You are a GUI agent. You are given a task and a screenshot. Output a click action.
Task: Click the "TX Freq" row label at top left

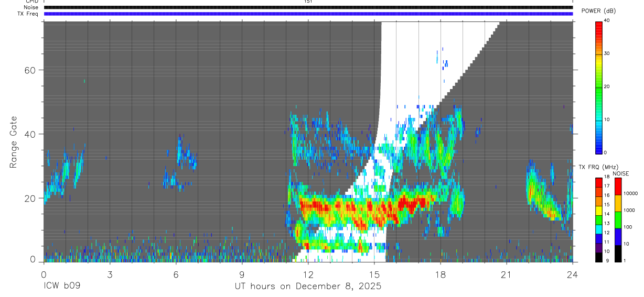pos(28,14)
